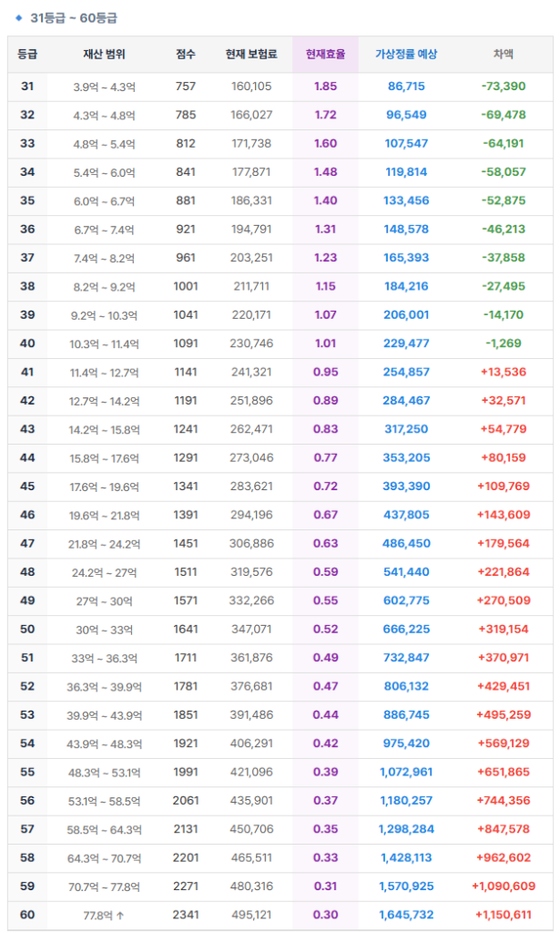Screen dimensions: 560x933
Task: Click the 1,072,961 estimated premium value
Action: (x=406, y=773)
